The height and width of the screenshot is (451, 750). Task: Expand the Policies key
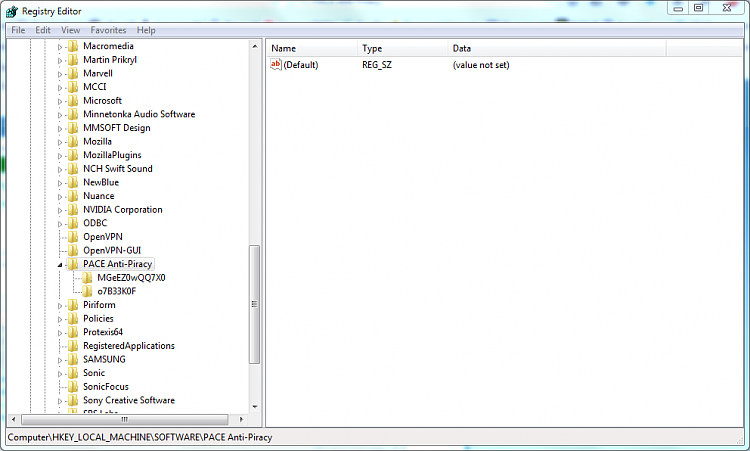click(x=60, y=319)
